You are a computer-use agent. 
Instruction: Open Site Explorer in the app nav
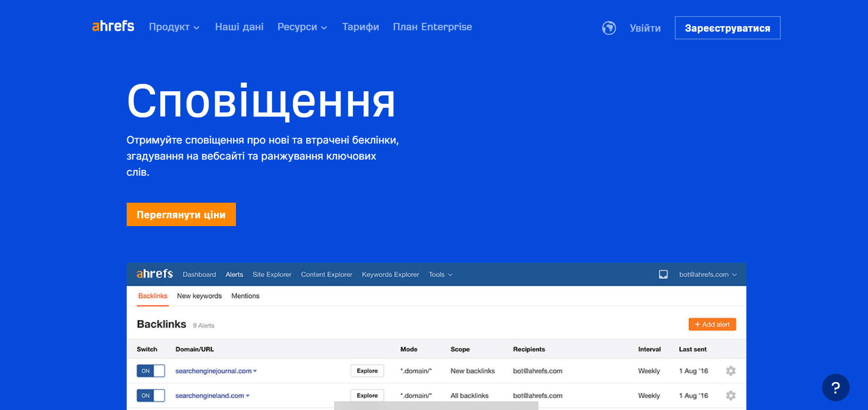point(272,274)
